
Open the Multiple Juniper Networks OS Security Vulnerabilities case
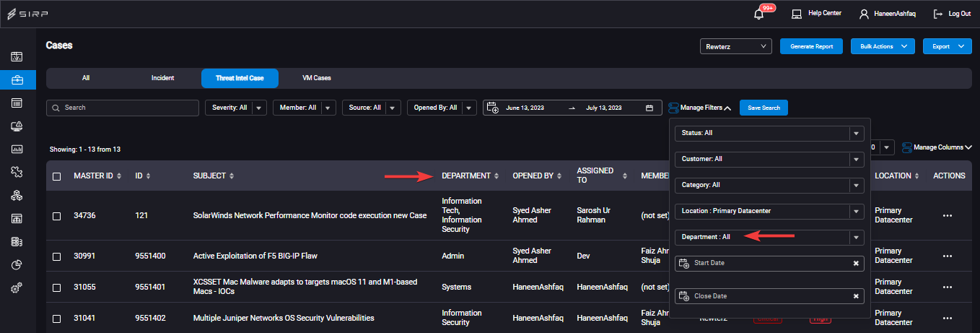click(284, 318)
